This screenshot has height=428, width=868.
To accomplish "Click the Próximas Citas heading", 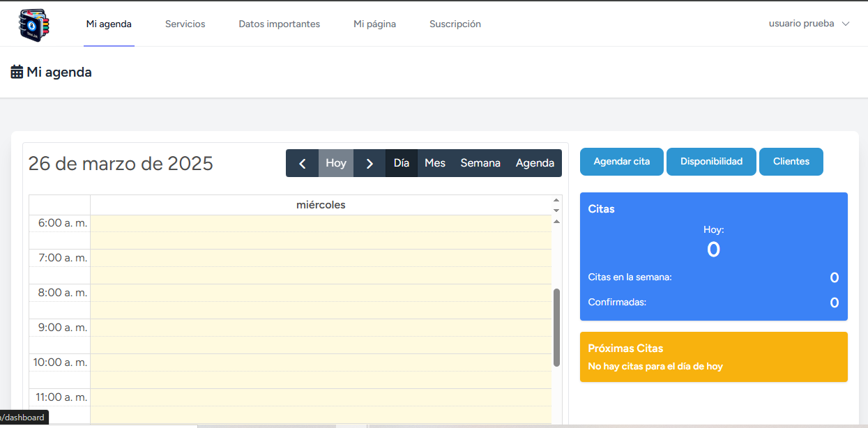I will pos(625,349).
